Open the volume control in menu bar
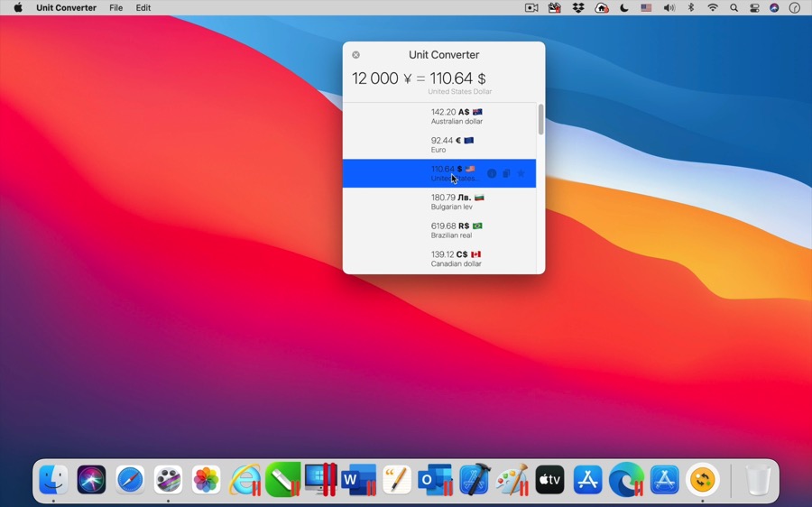The image size is (812, 507). click(669, 8)
